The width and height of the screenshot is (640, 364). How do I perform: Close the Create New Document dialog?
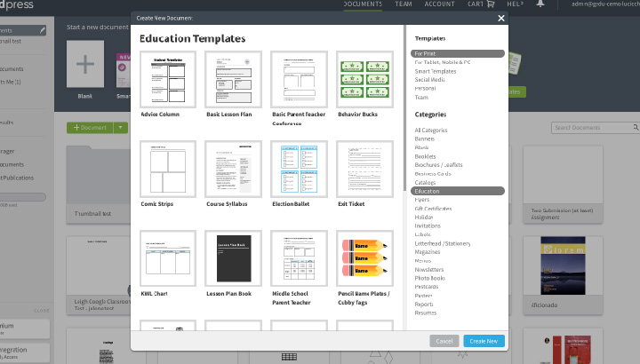501,18
